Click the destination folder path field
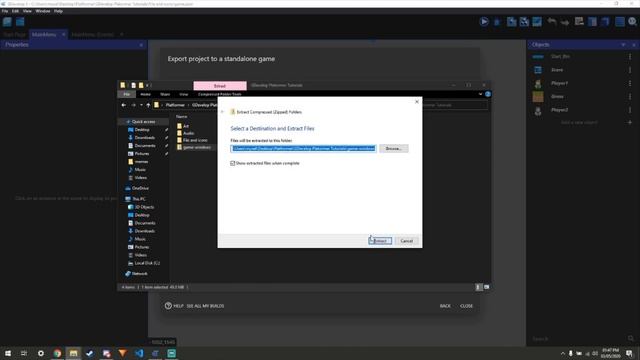The height and width of the screenshot is (360, 640). [303, 149]
